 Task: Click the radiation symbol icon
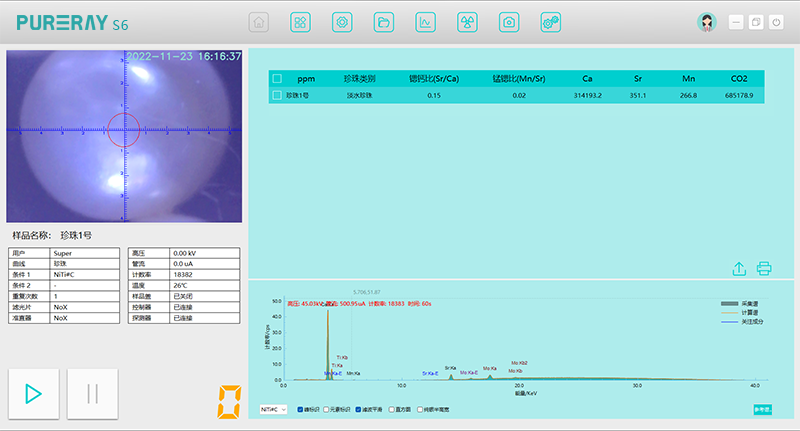pyautogui.click(x=467, y=22)
